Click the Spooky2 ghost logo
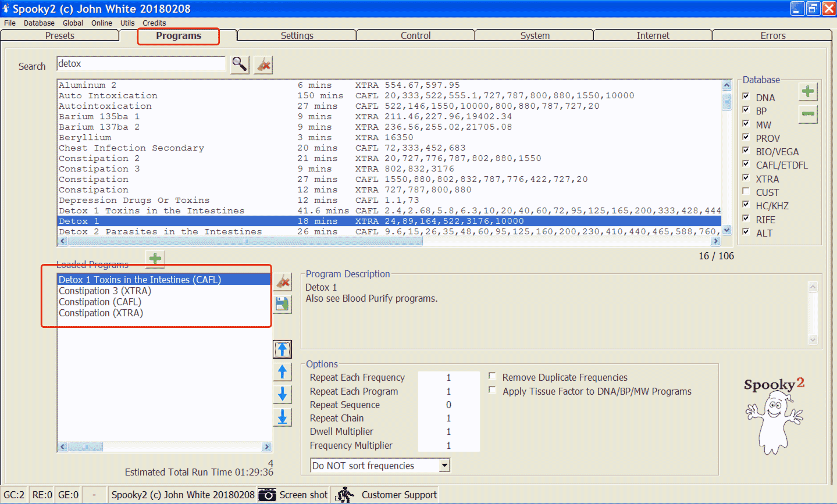837x504 pixels. 774,415
